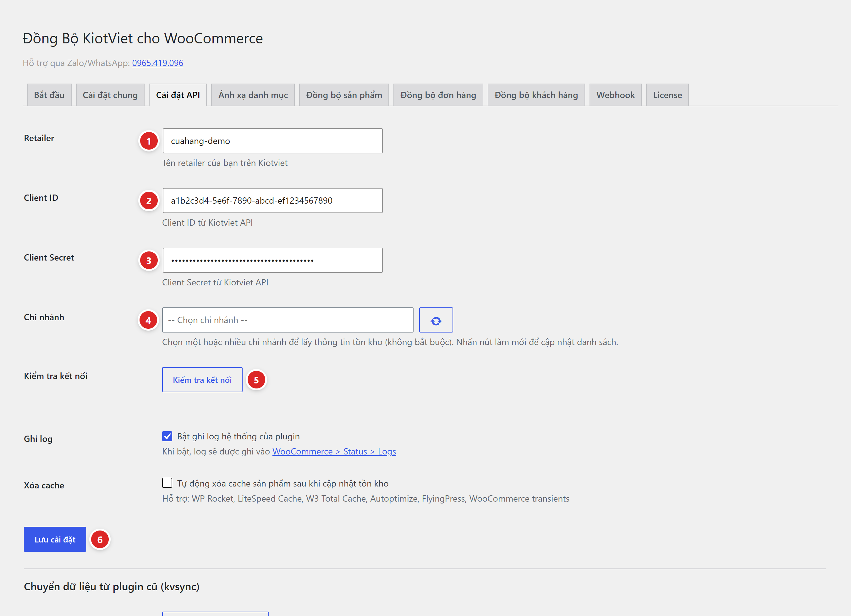This screenshot has width=851, height=616.
Task: Click the Kiểm tra kết nối button
Action: coord(202,380)
